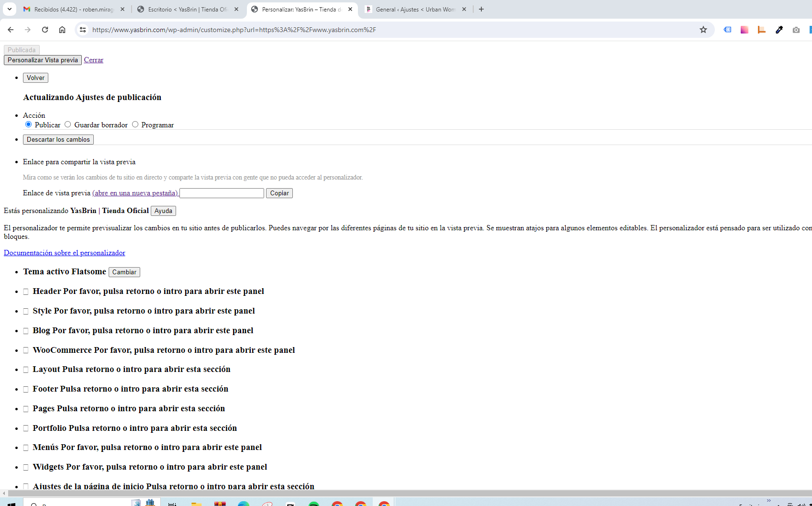This screenshot has height=506, width=812.
Task: Open the orange ruler extension icon
Action: 762,30
